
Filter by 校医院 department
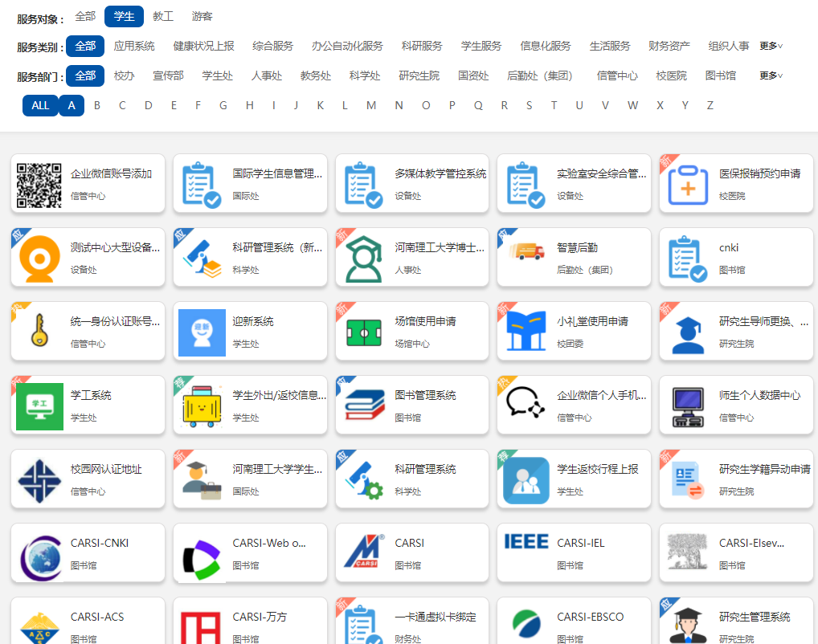tap(672, 75)
